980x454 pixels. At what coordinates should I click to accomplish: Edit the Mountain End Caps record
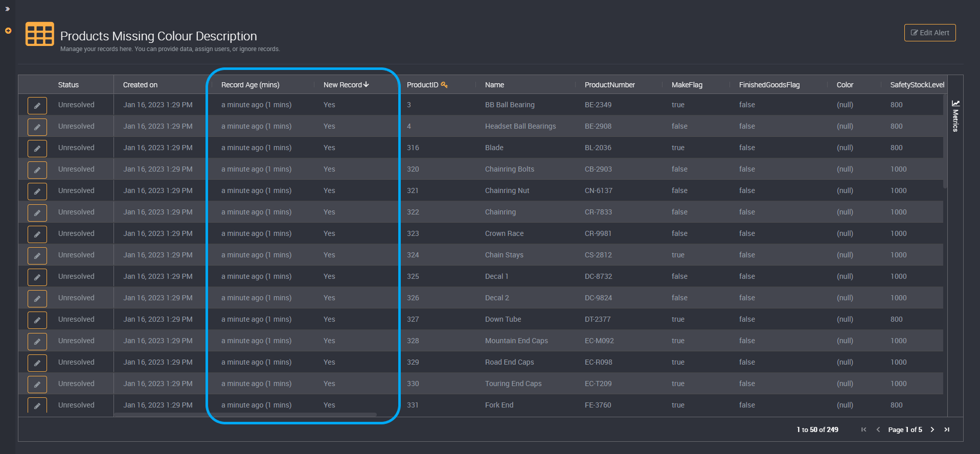coord(37,341)
